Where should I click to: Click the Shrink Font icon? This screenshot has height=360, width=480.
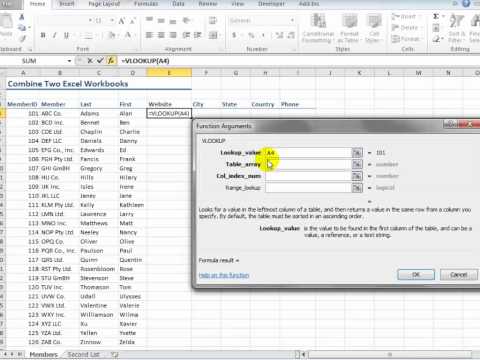pos(132,21)
